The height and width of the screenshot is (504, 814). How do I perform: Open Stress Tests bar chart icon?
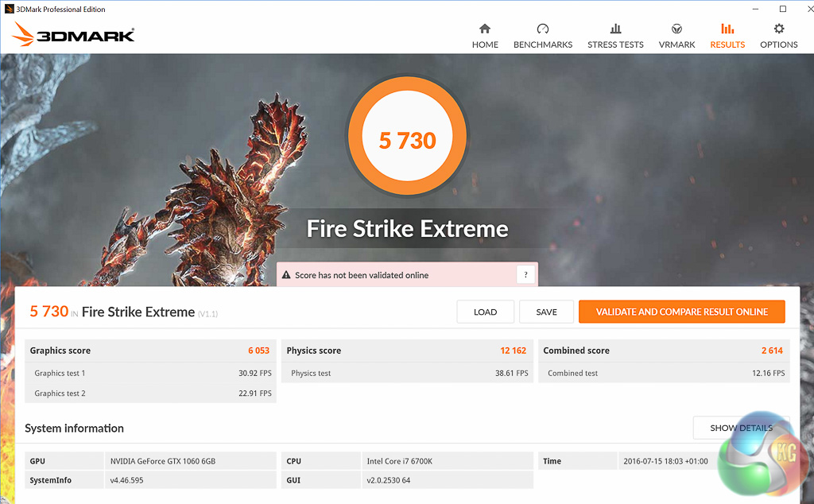[615, 29]
